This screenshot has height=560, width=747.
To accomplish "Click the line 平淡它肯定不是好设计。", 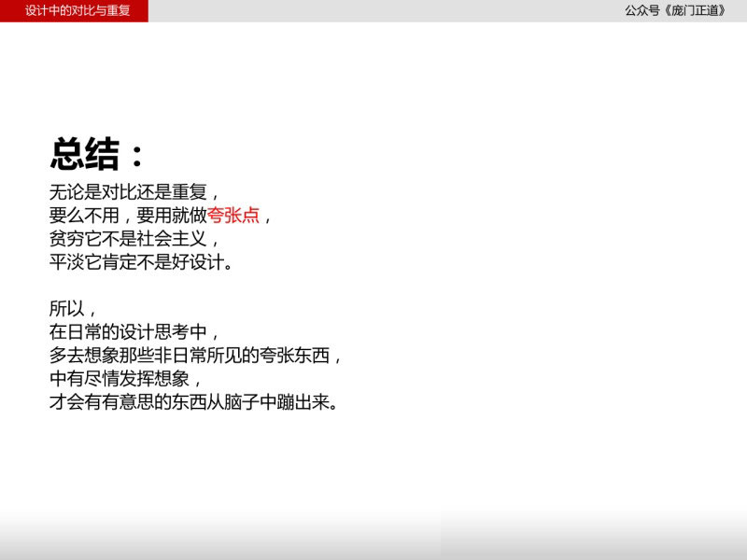I will coord(141,262).
